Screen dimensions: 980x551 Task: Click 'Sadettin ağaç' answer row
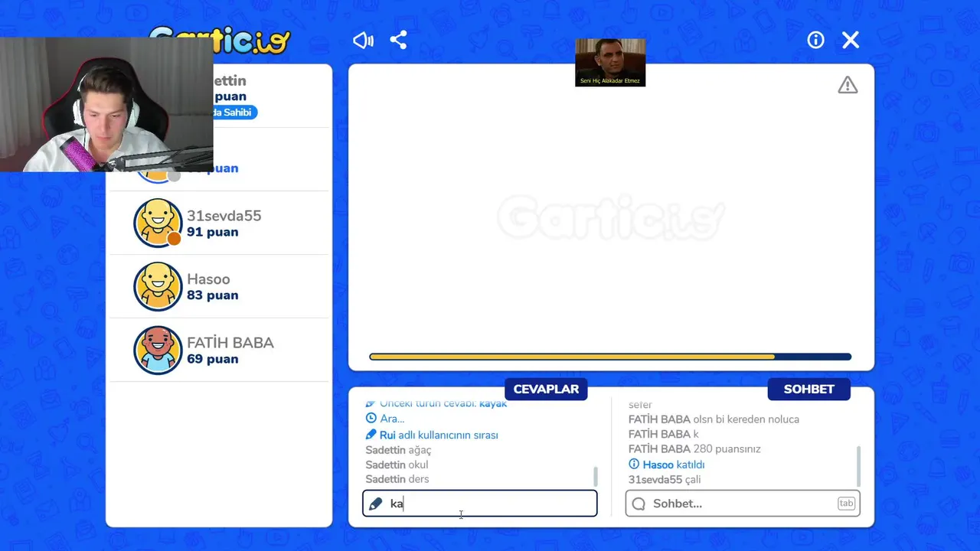[398, 450]
